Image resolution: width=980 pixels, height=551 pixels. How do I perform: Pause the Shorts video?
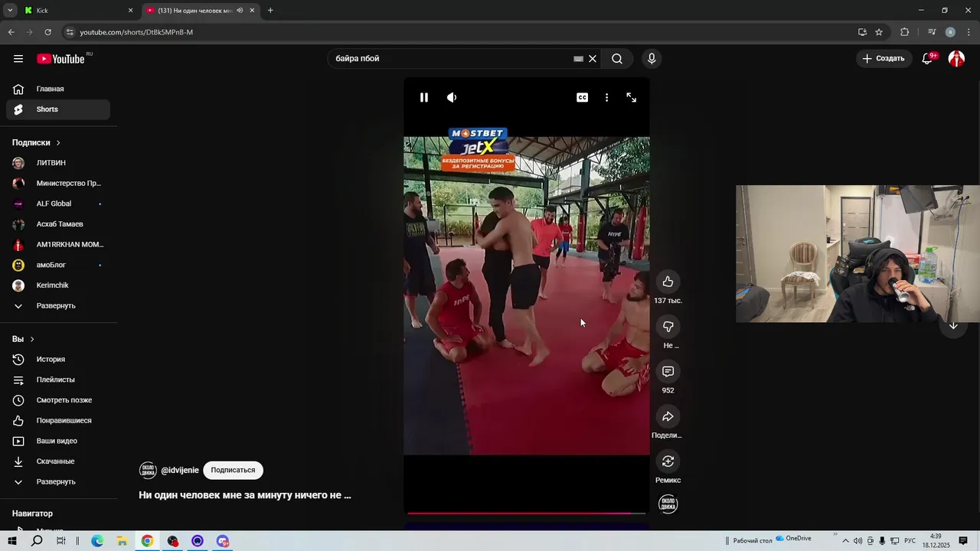pos(424,97)
